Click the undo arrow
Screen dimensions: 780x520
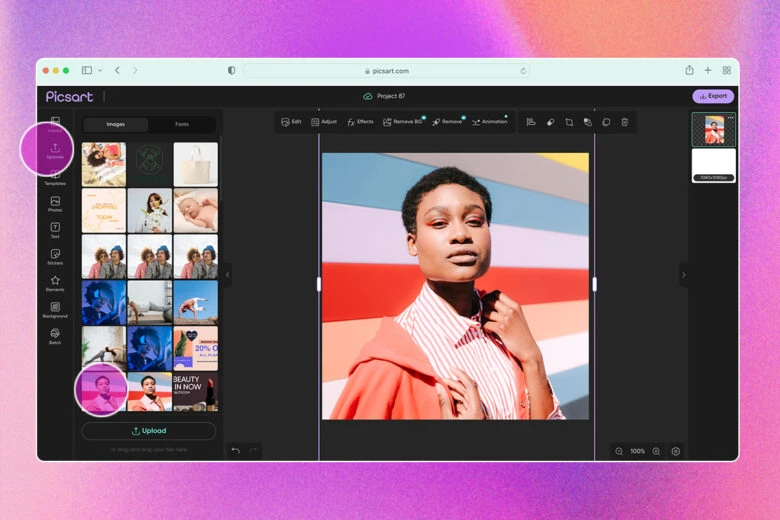pyautogui.click(x=236, y=451)
